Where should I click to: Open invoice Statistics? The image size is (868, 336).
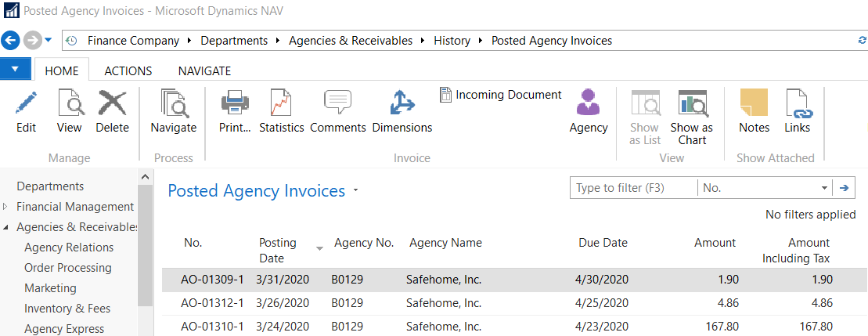281,104
